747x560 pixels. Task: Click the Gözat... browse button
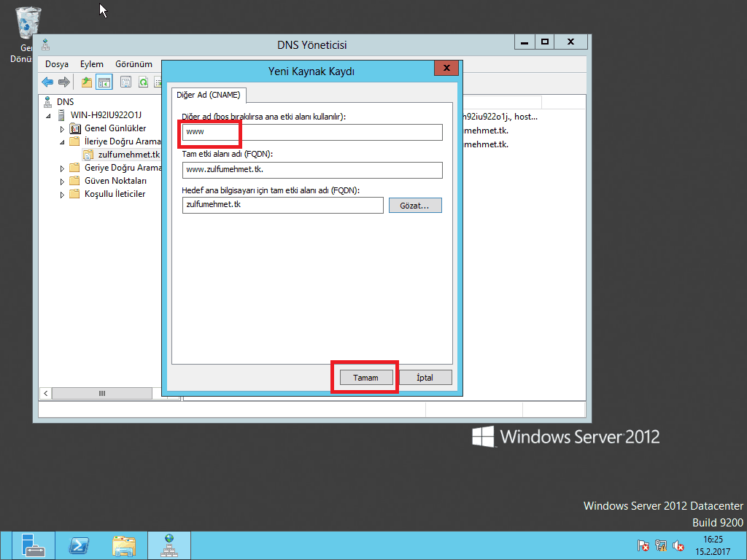tap(415, 206)
